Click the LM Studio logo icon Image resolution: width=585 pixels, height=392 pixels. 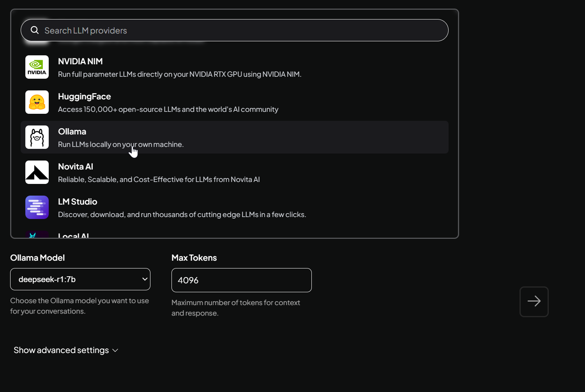point(37,207)
